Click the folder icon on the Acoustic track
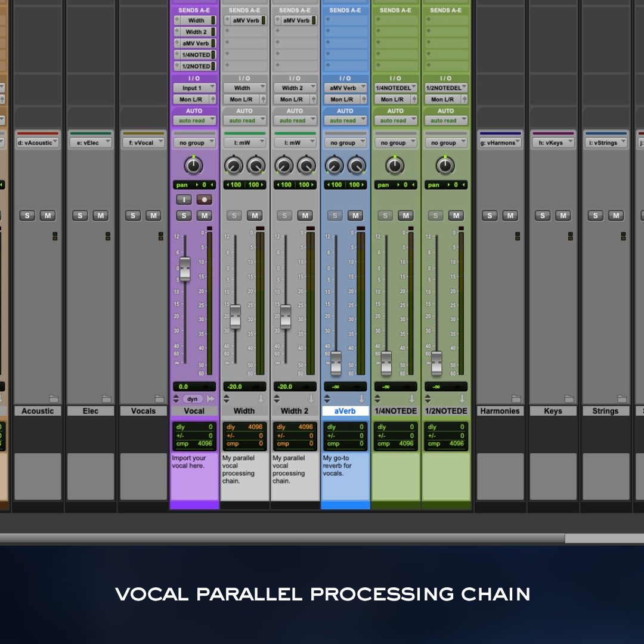 click(54, 398)
